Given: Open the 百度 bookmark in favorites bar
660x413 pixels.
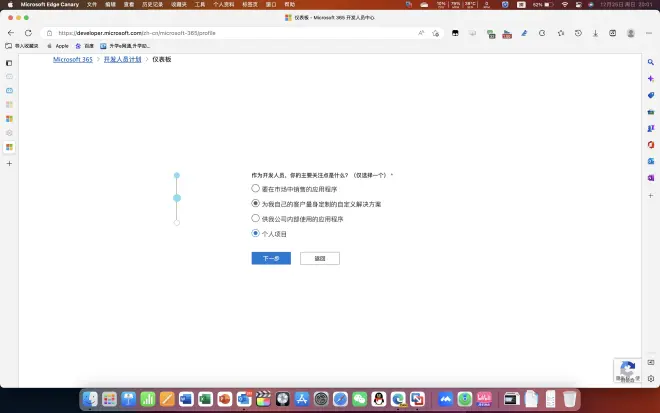Looking at the screenshot, I should point(85,46).
